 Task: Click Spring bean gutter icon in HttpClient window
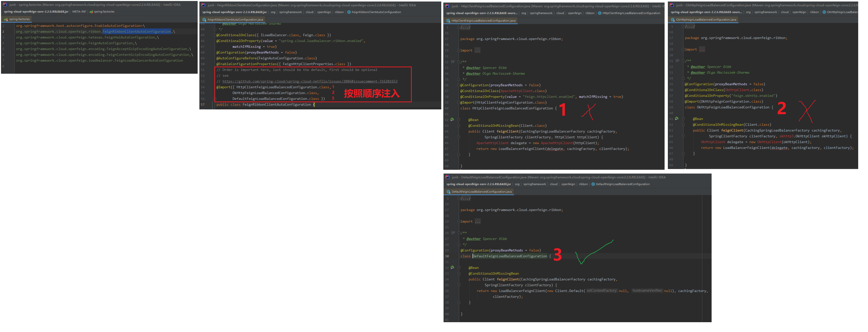point(452,120)
